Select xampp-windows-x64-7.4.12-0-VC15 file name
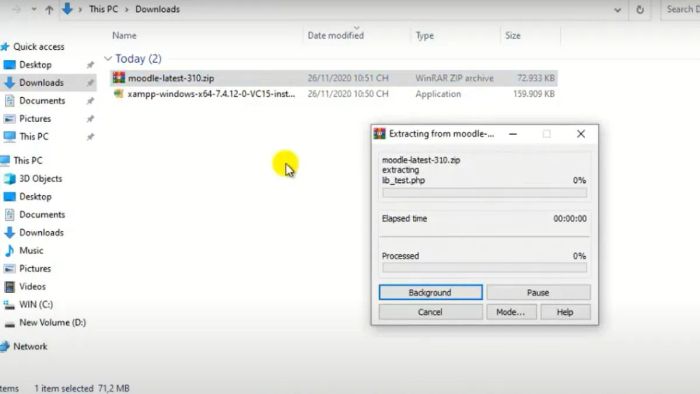This screenshot has height=394, width=700. (211, 94)
